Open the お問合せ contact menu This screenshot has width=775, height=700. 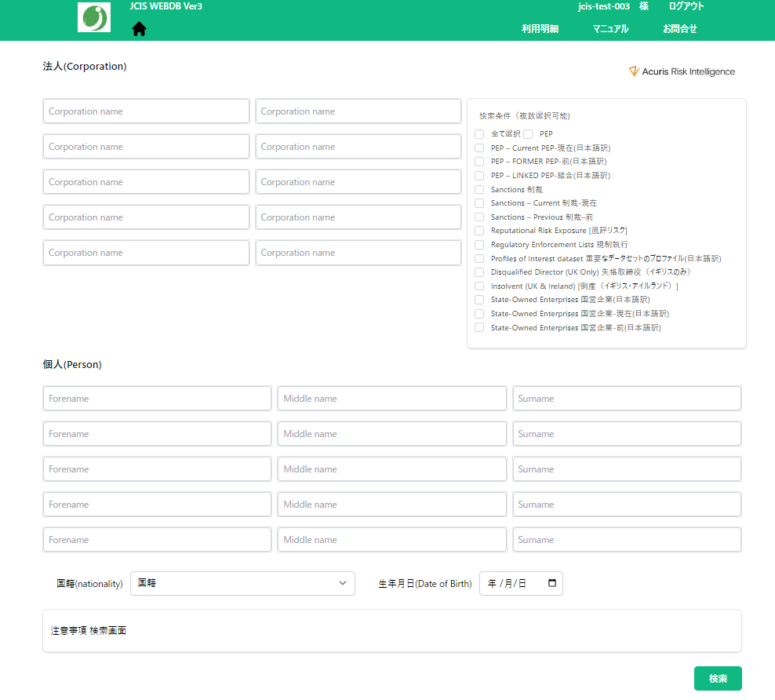coord(680,29)
